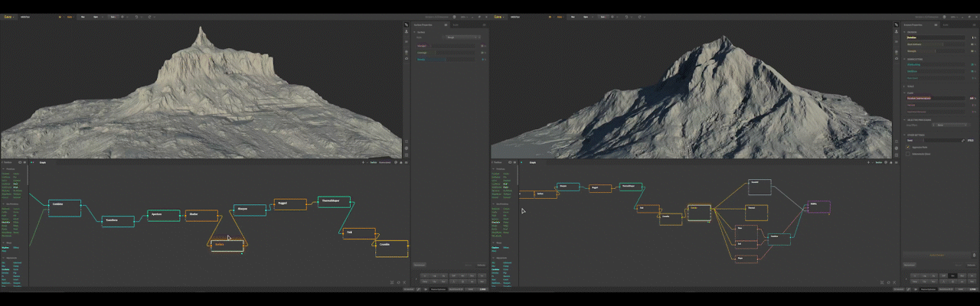Viewport: 980px width, 306px height.
Task: Switch to Node tab in left properties panel
Action: pyautogui.click(x=456, y=25)
